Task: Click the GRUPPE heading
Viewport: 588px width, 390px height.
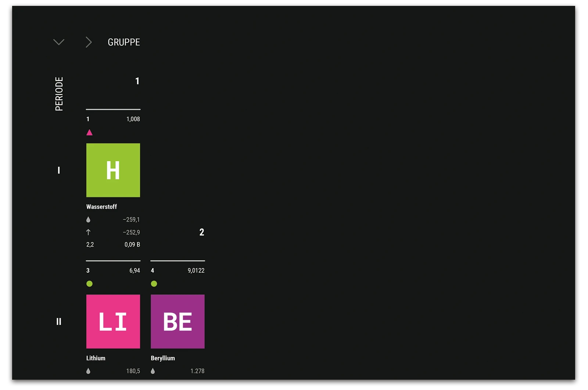Action: click(123, 42)
